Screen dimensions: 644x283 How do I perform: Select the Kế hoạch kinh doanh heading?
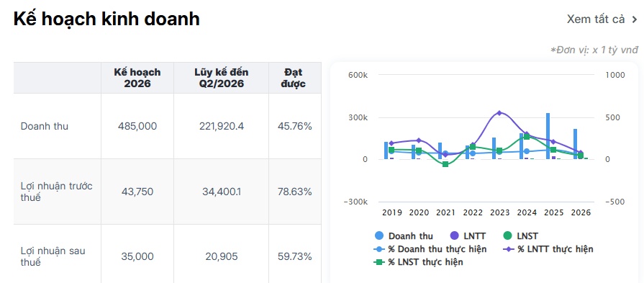point(106,19)
